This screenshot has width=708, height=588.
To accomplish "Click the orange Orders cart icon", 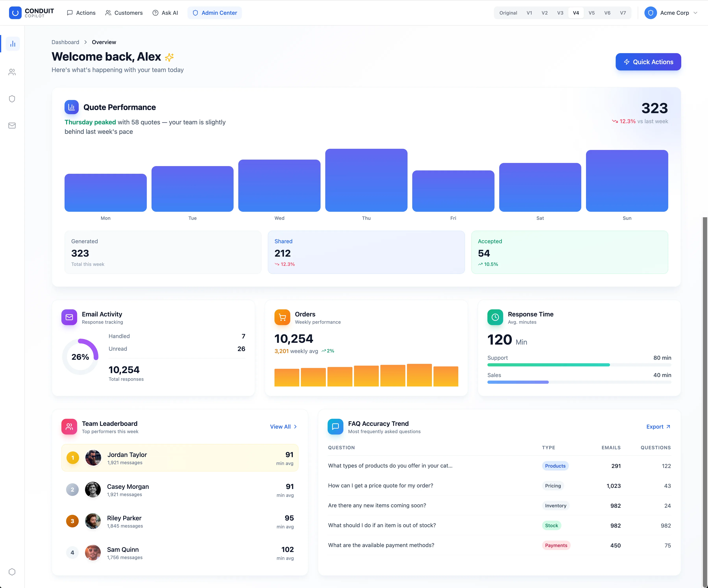I will tap(282, 317).
